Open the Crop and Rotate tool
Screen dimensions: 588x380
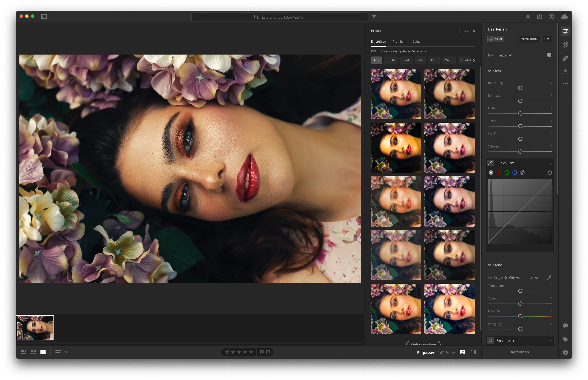click(x=565, y=45)
